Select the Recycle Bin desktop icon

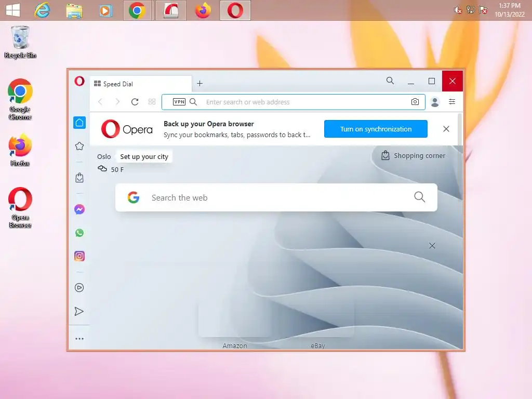pos(20,43)
